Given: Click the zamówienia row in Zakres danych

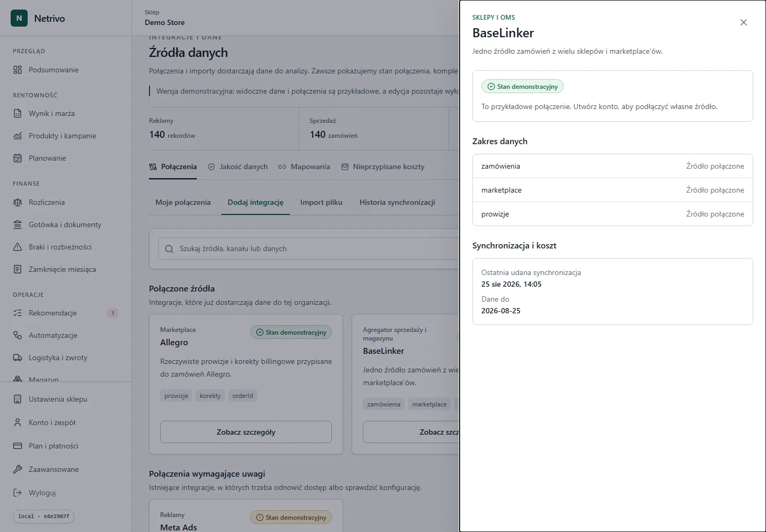Looking at the screenshot, I should click(x=613, y=167).
